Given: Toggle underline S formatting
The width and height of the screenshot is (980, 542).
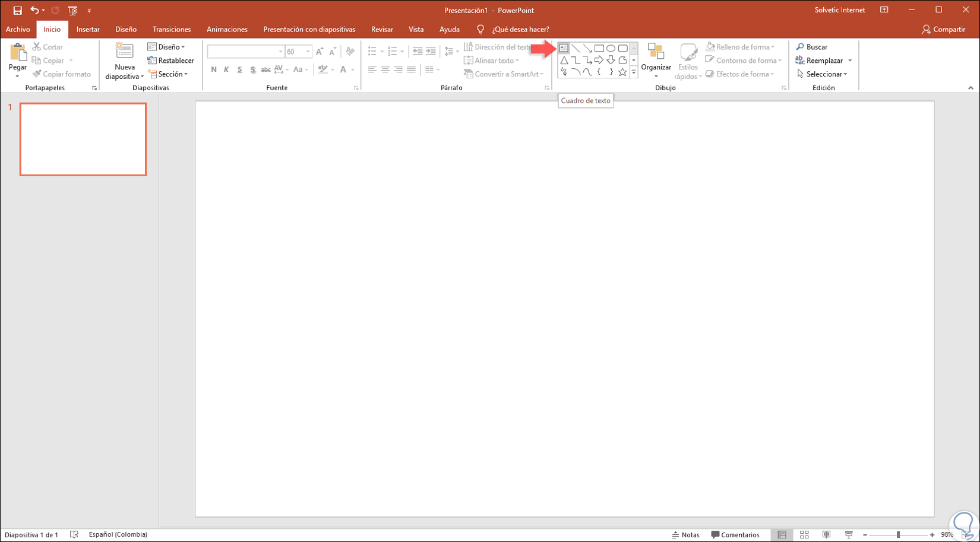Looking at the screenshot, I should click(239, 69).
